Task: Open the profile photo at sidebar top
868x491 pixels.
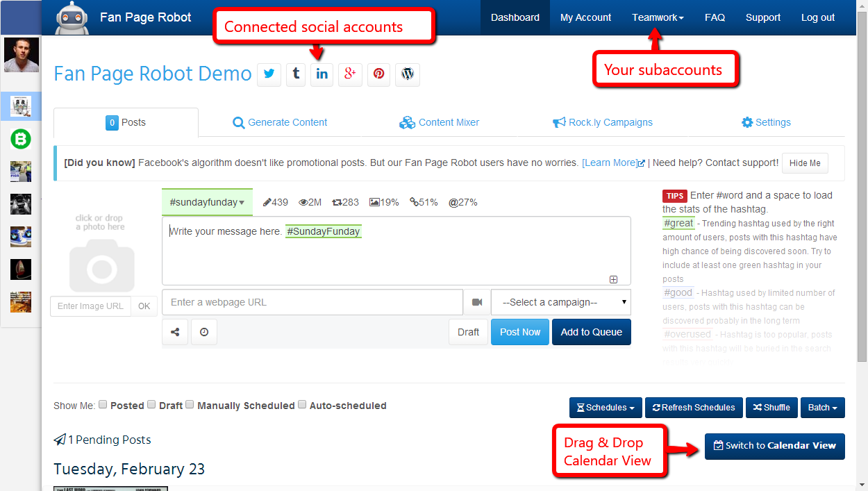Action: click(21, 55)
